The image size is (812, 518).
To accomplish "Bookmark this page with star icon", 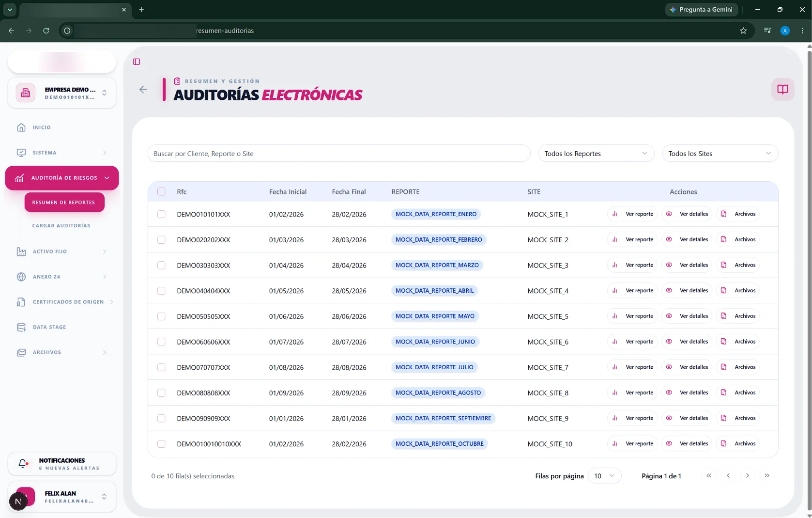I will [743, 31].
